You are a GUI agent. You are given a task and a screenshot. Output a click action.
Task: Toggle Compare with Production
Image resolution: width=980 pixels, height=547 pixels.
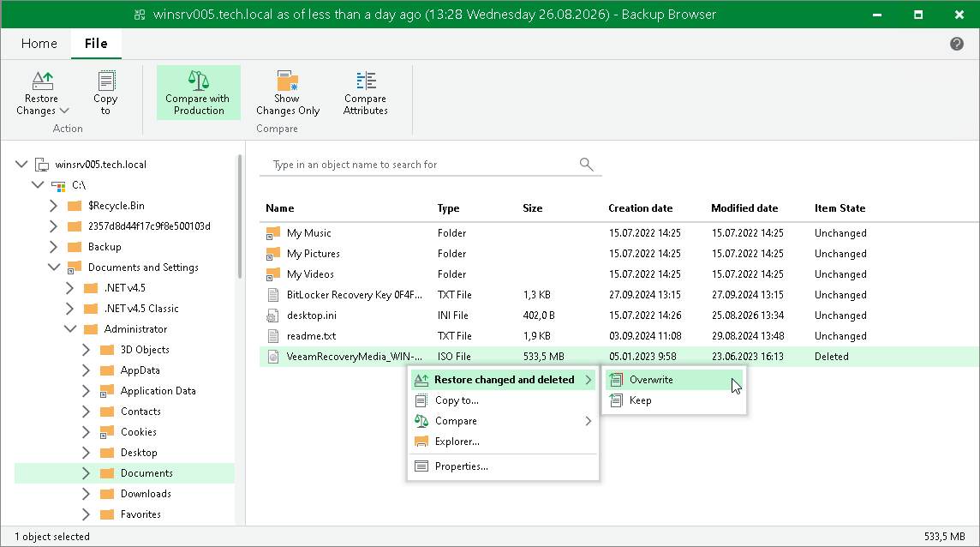pyautogui.click(x=198, y=93)
